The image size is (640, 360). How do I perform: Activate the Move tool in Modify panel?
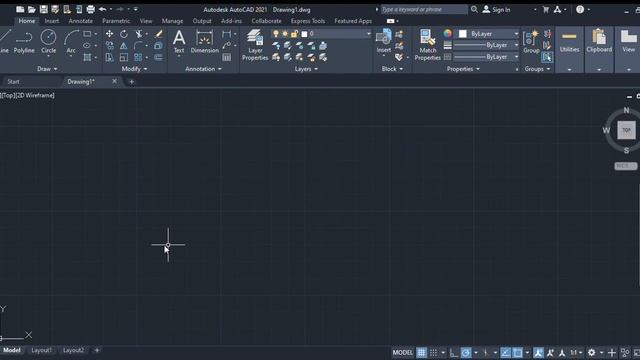click(109, 34)
